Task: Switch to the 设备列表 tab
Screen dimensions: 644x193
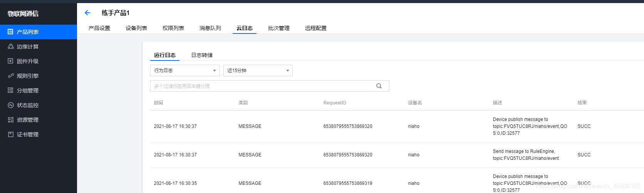Action: [136, 28]
